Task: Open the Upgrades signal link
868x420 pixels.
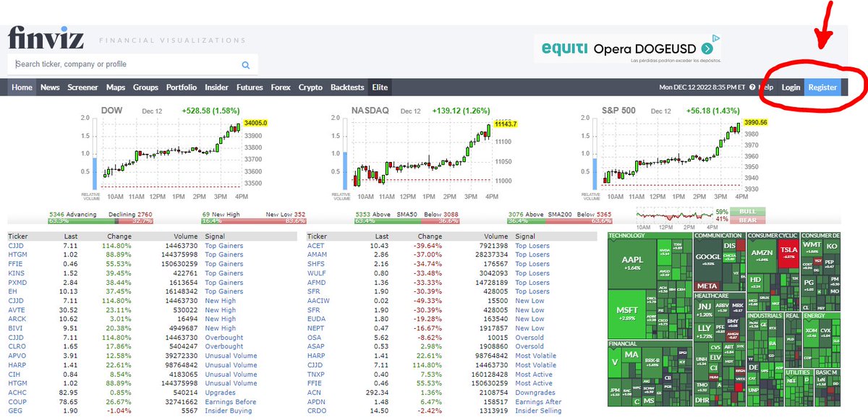Action: pyautogui.click(x=220, y=393)
